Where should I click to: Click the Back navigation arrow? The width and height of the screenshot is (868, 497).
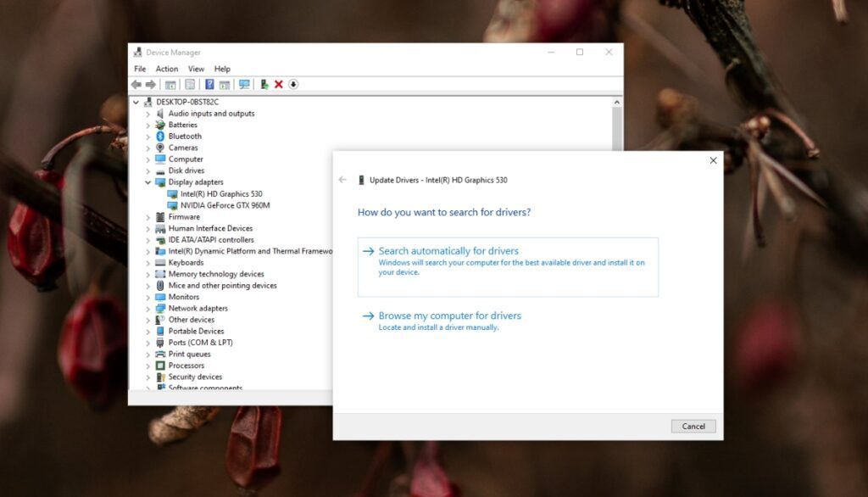(x=136, y=84)
